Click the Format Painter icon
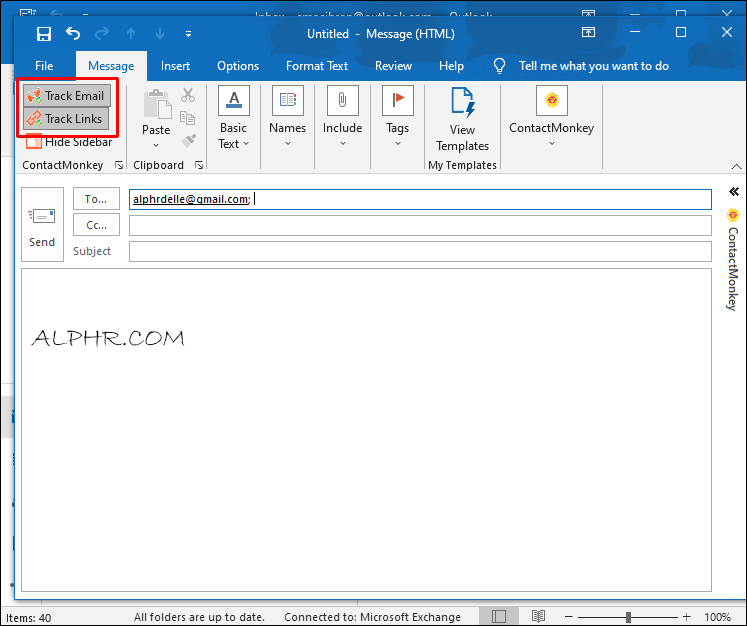The width and height of the screenshot is (747, 626). coord(188,141)
